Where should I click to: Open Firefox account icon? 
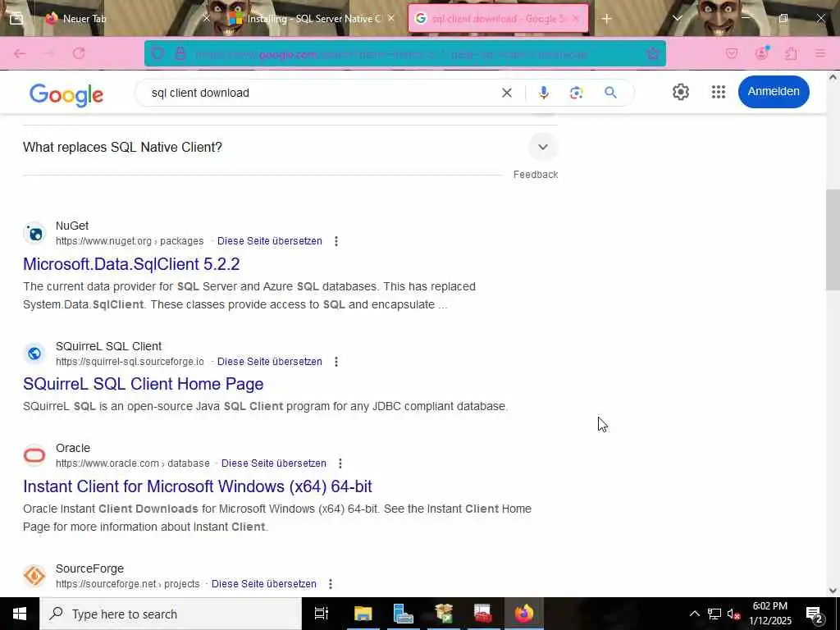[761, 53]
